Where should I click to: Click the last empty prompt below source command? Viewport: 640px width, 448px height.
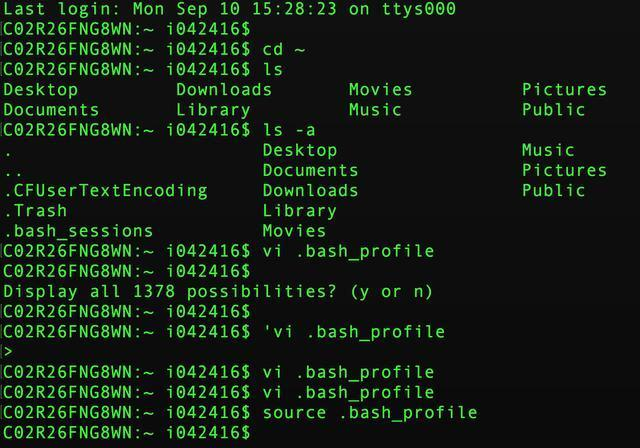point(127,433)
